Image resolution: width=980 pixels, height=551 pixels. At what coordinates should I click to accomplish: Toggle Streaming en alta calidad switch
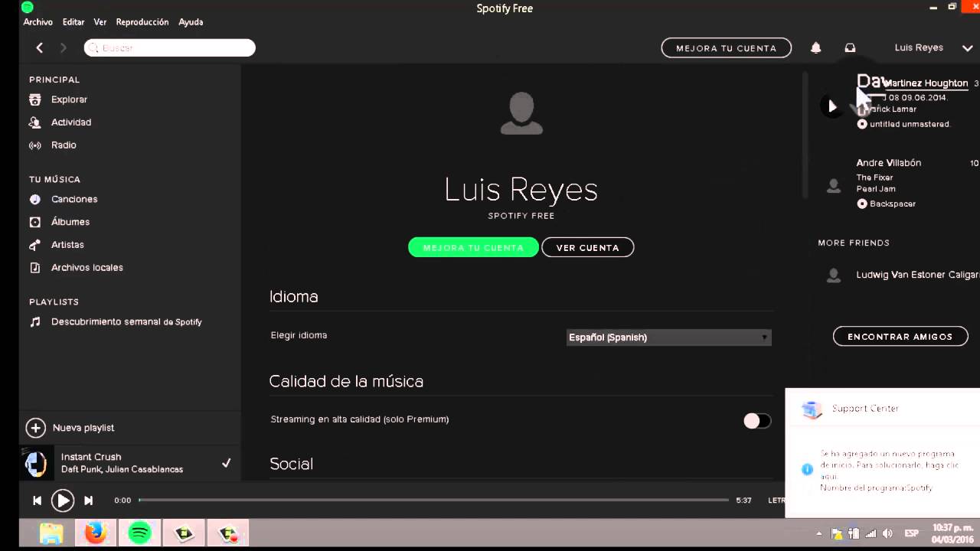[x=757, y=421]
